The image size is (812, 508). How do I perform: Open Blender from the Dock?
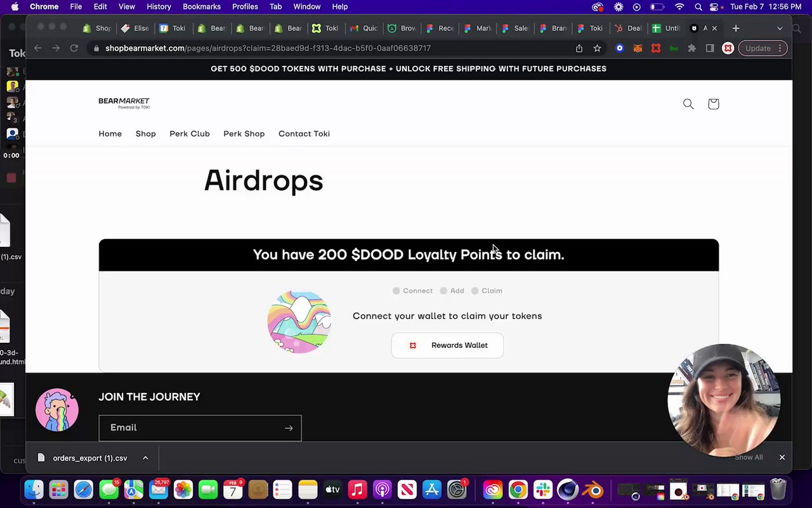(593, 490)
